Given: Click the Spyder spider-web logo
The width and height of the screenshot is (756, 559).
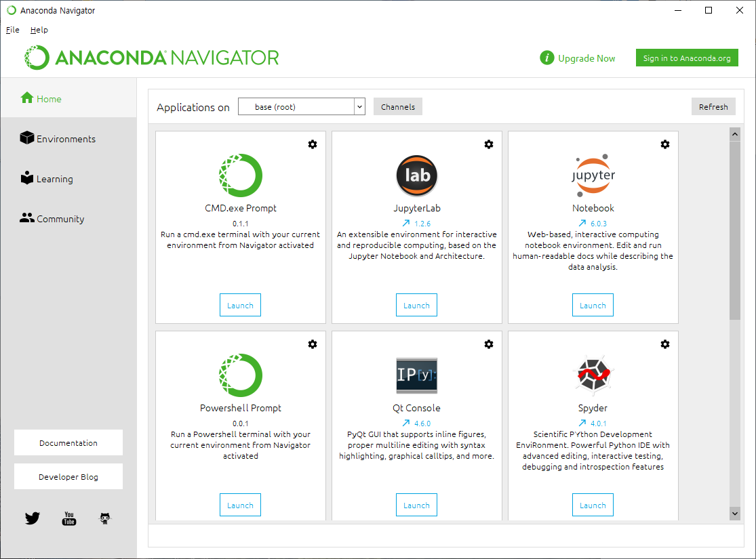Looking at the screenshot, I should point(593,375).
